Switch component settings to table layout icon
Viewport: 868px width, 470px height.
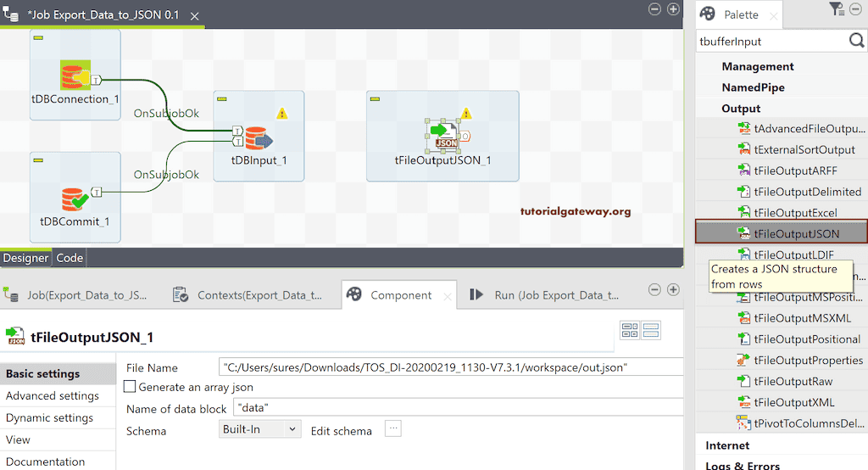click(x=630, y=330)
